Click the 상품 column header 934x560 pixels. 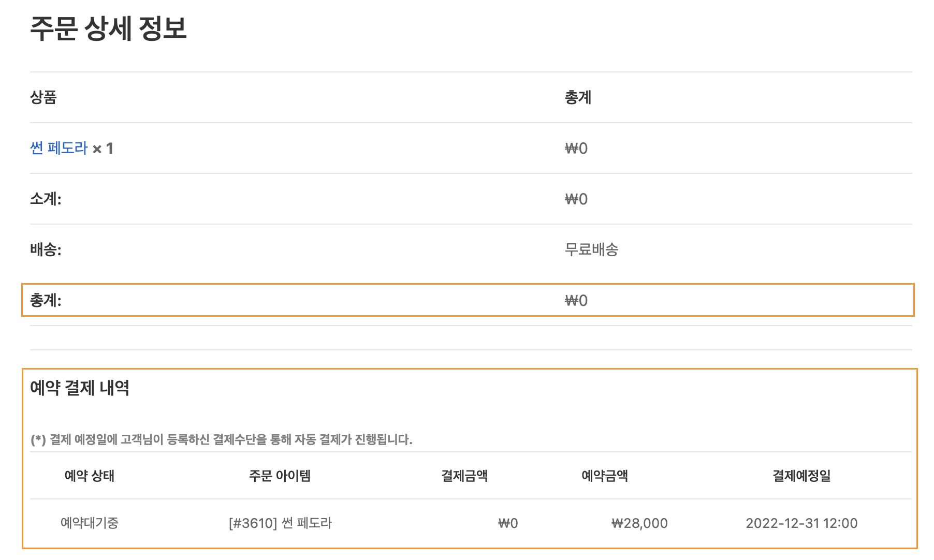(x=43, y=97)
